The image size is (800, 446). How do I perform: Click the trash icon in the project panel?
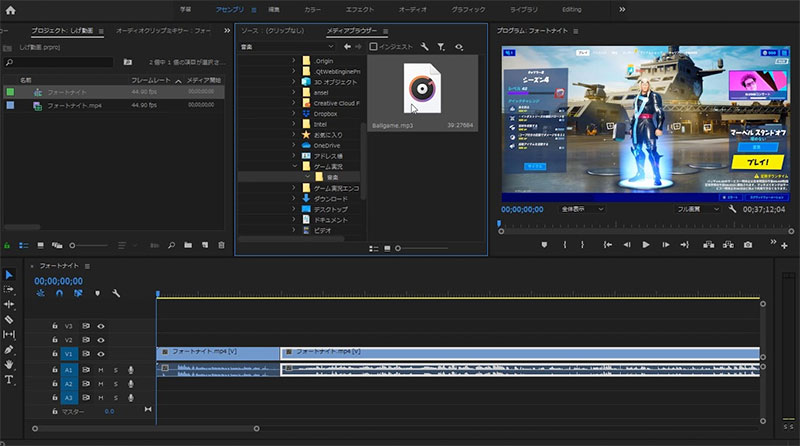(x=221, y=244)
